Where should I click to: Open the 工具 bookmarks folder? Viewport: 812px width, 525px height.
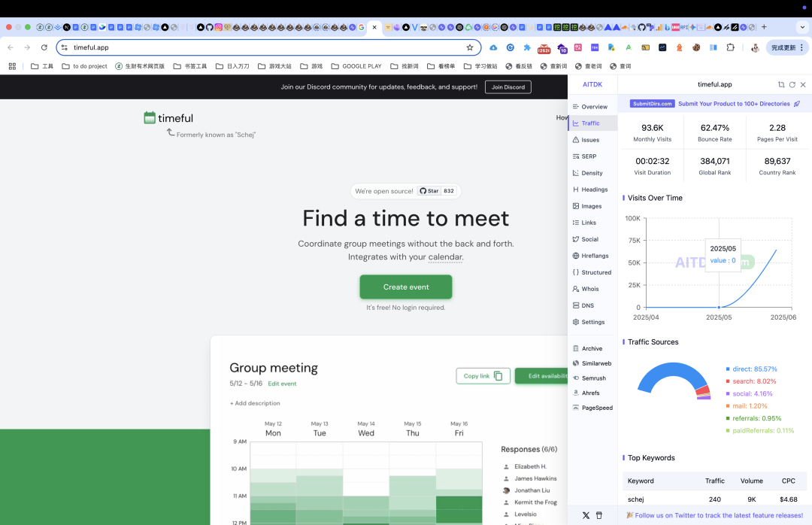coord(42,66)
